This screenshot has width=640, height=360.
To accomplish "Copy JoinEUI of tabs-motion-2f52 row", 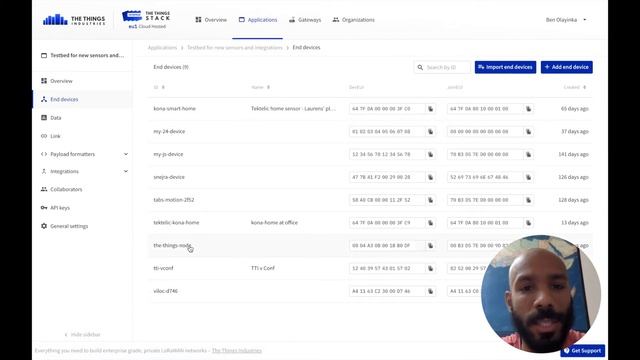I will point(528,200).
